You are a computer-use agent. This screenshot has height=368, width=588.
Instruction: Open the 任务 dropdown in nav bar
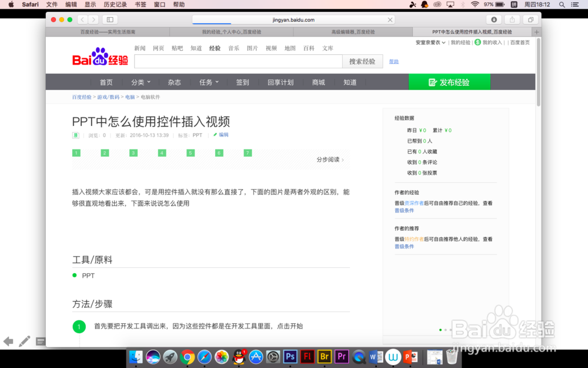[209, 82]
